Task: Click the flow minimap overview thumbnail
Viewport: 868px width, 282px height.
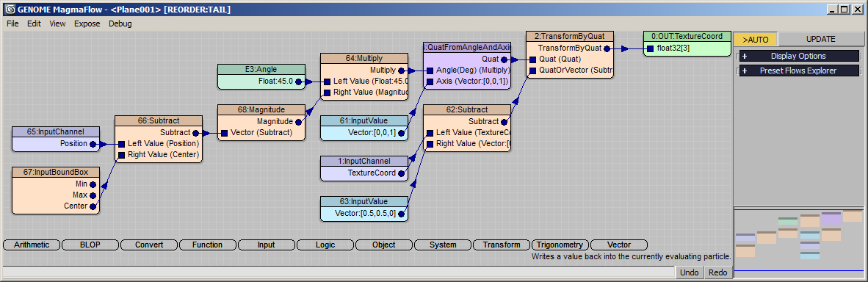Action: click(800, 239)
